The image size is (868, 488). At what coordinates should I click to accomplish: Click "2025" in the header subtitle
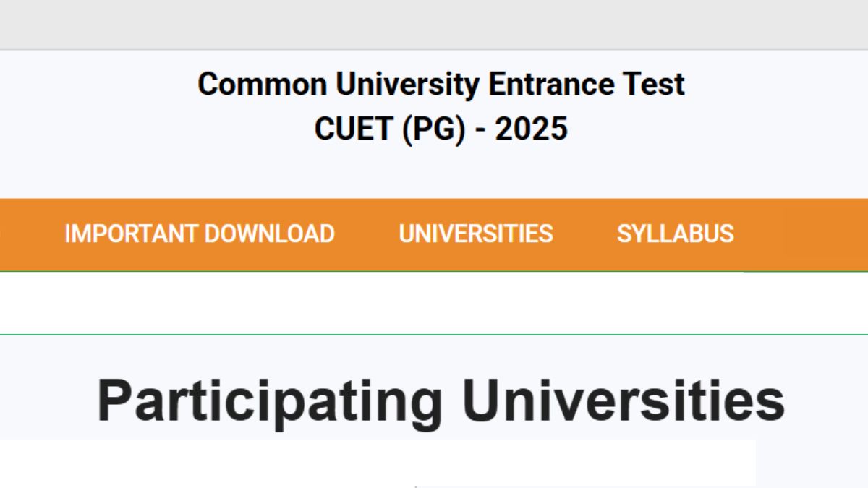(531, 129)
